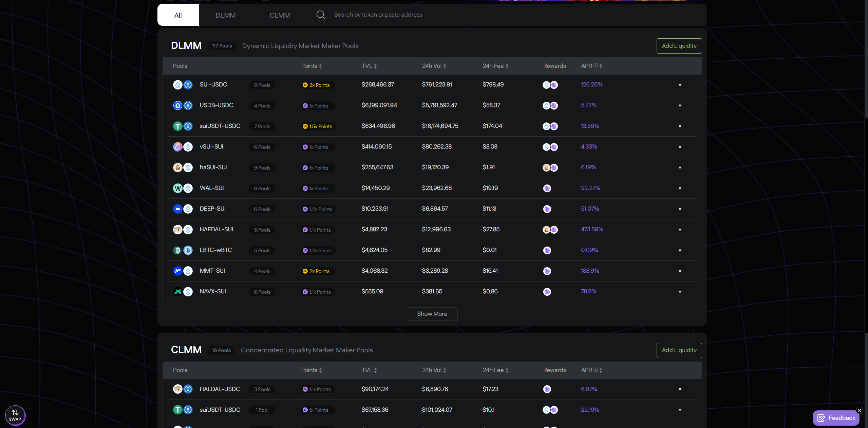Click the APR info icon in DLMM table

pyautogui.click(x=596, y=65)
